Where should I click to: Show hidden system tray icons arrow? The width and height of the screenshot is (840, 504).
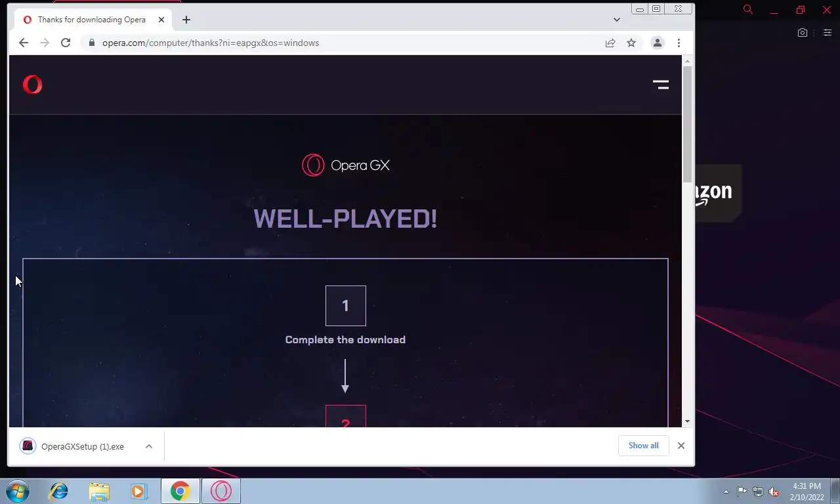click(x=726, y=492)
